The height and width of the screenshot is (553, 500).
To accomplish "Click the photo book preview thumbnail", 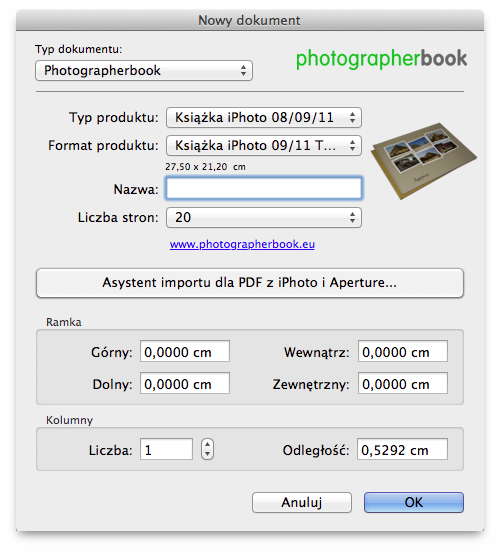I will pyautogui.click(x=423, y=161).
